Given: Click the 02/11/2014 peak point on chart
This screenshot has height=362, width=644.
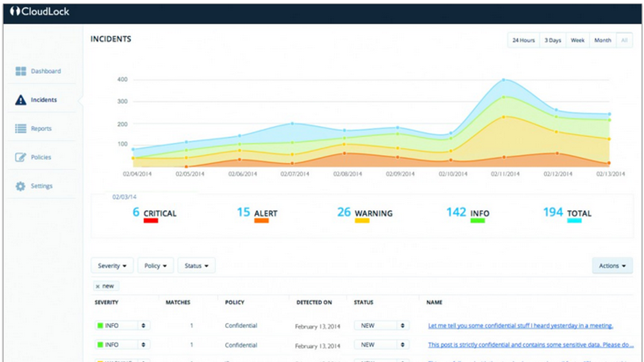Looking at the screenshot, I should [x=504, y=80].
